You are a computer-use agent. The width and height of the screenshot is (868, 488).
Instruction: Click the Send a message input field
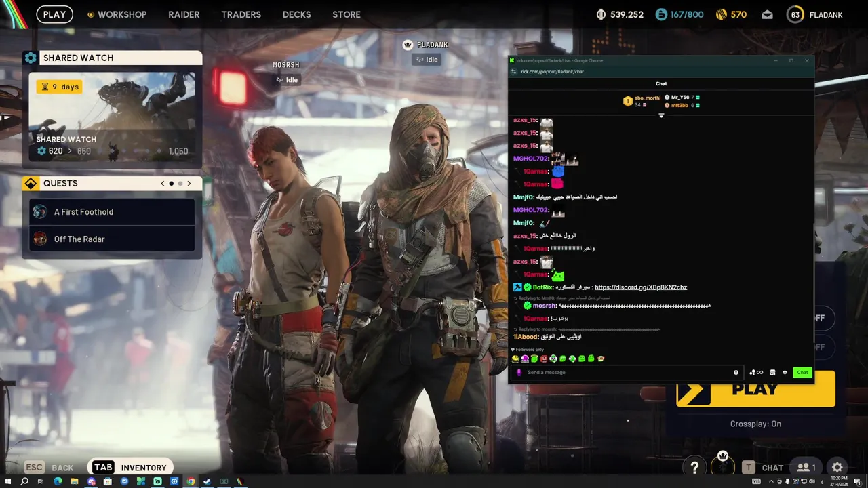point(627,372)
